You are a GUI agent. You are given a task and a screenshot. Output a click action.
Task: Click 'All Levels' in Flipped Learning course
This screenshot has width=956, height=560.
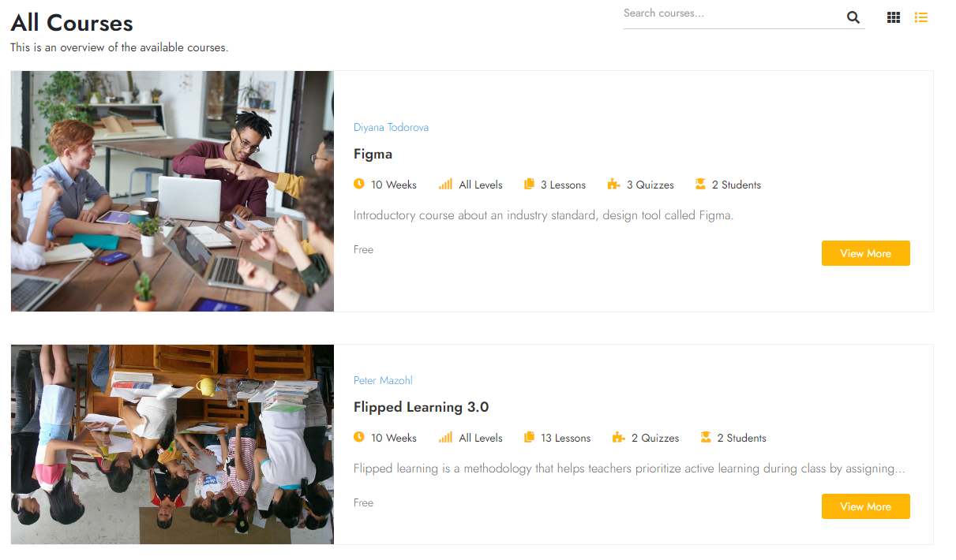coord(481,438)
